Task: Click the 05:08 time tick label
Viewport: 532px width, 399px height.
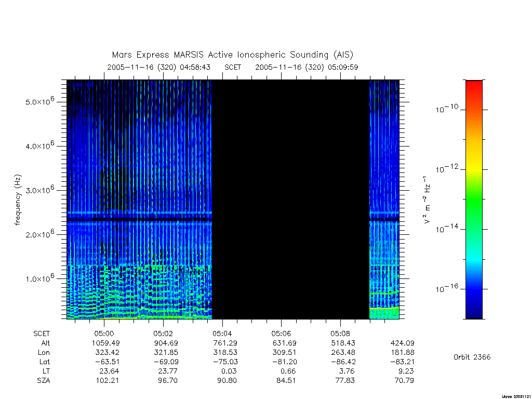Action: [340, 334]
